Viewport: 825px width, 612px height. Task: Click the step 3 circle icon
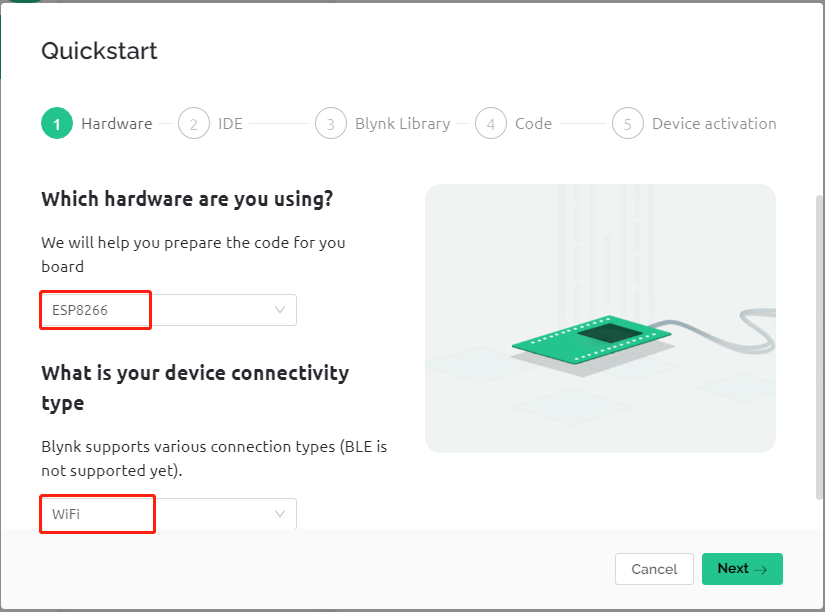[330, 123]
